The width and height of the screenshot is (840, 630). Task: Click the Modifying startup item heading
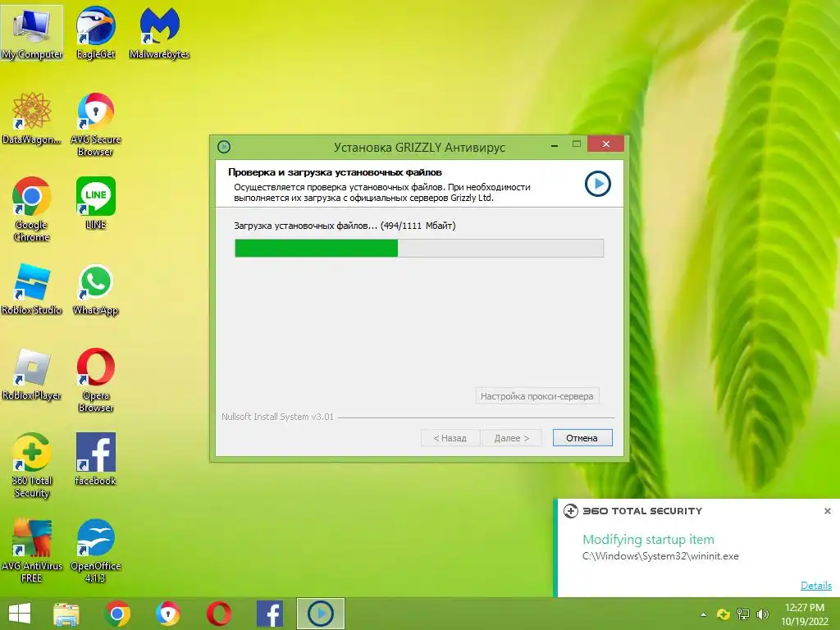tap(648, 540)
